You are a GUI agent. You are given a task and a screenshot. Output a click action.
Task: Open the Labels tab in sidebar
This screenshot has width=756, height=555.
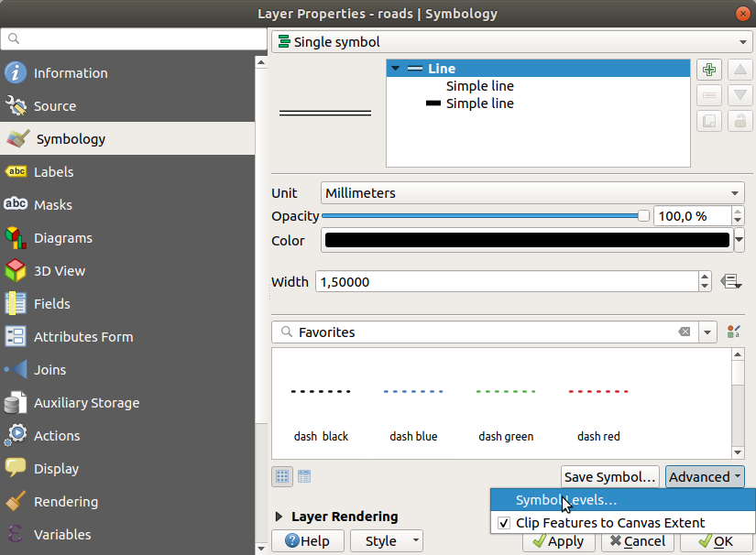53,172
